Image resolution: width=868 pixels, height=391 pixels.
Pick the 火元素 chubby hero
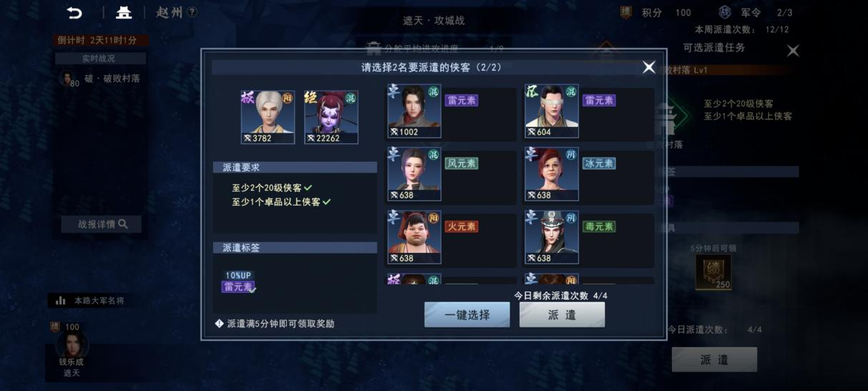(x=414, y=237)
